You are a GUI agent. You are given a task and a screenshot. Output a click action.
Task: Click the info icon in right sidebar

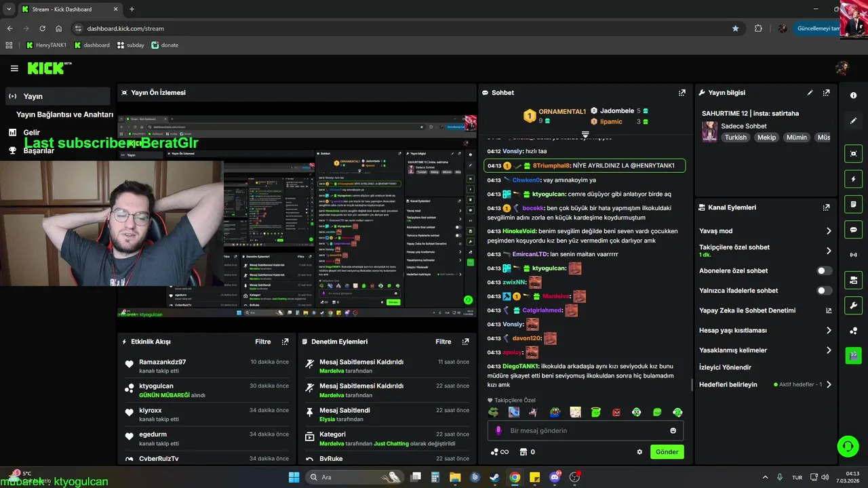[x=853, y=96]
